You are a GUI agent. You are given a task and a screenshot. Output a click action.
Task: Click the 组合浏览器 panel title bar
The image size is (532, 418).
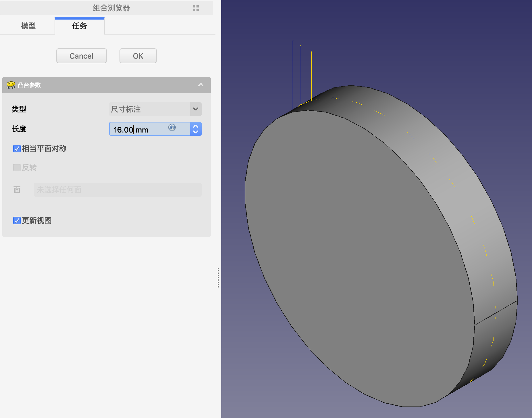pyautogui.click(x=111, y=8)
